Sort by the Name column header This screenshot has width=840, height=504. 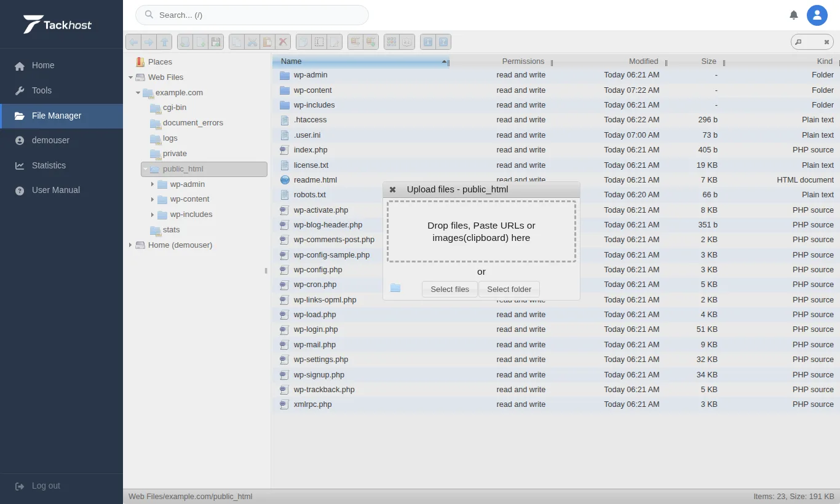click(360, 61)
